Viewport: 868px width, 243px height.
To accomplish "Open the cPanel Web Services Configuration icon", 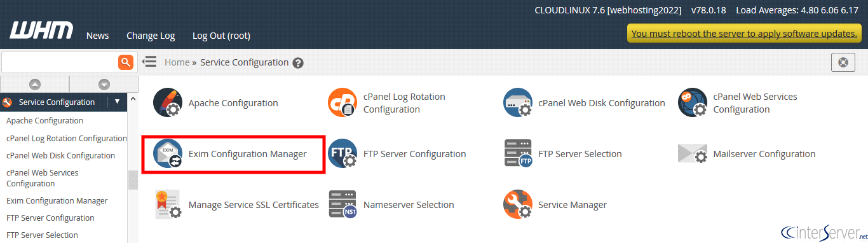I will [x=692, y=103].
